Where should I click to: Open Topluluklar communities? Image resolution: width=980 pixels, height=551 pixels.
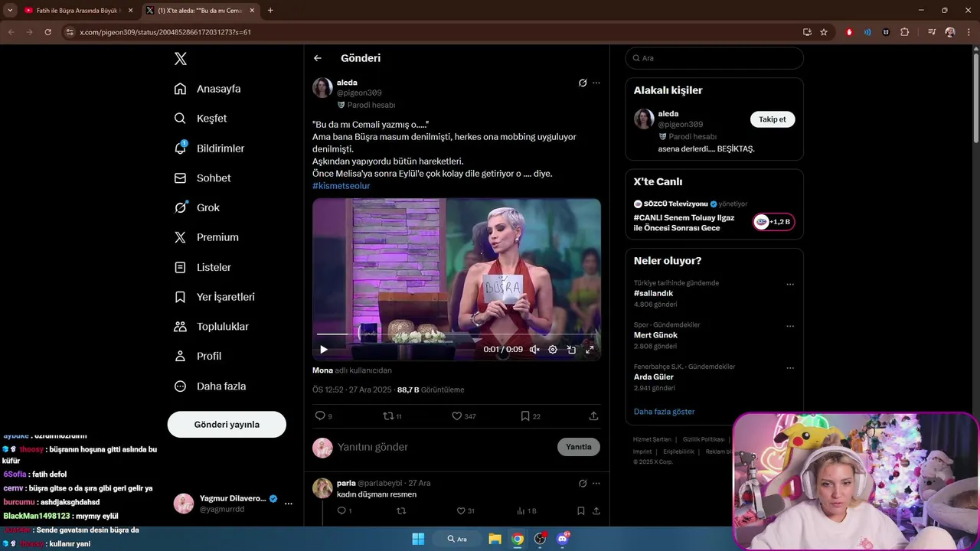[x=212, y=327]
